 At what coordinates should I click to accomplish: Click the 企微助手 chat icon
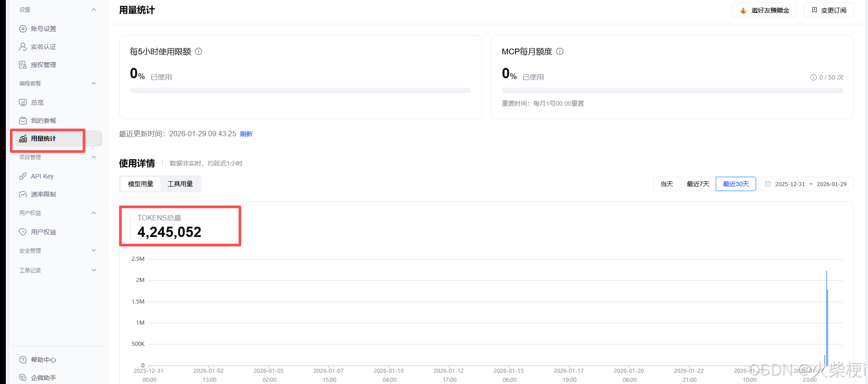click(x=23, y=378)
